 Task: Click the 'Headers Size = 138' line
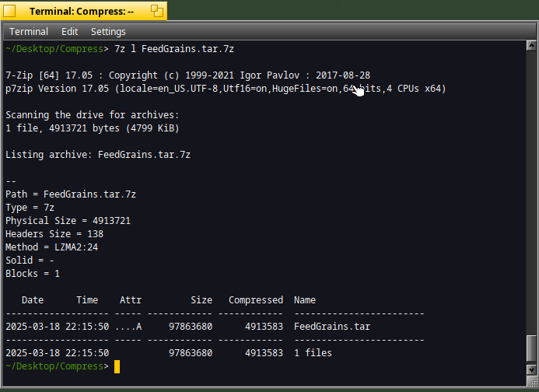click(x=54, y=234)
